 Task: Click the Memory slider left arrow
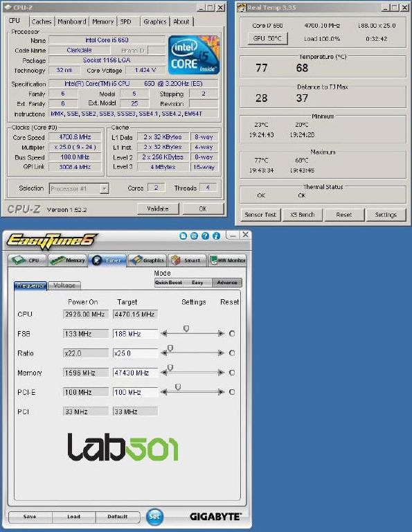click(x=164, y=373)
